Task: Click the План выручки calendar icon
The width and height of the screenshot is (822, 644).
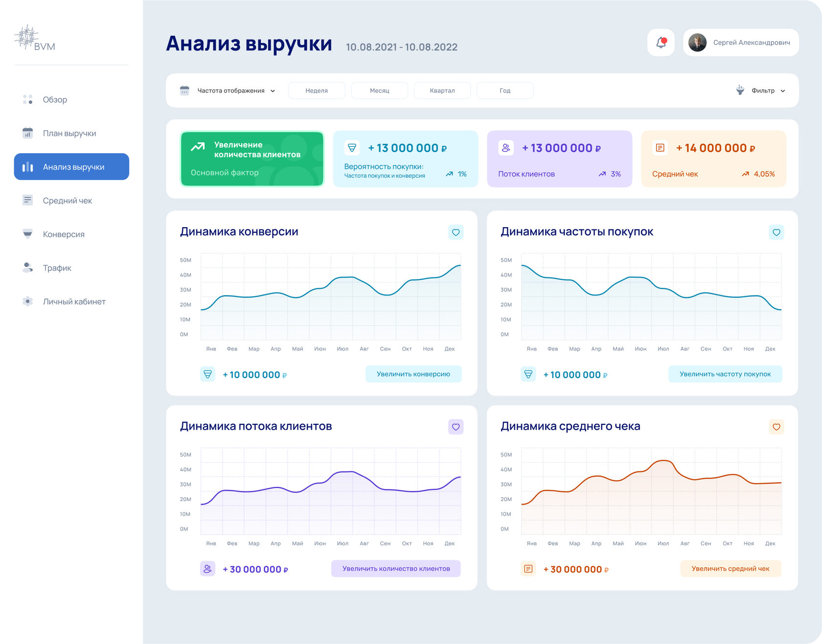Action: (28, 133)
